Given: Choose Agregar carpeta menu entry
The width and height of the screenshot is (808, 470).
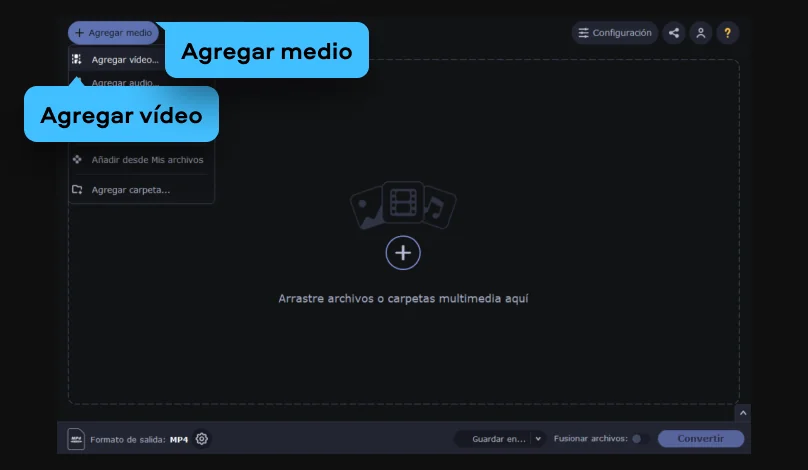Looking at the screenshot, I should pos(130,189).
